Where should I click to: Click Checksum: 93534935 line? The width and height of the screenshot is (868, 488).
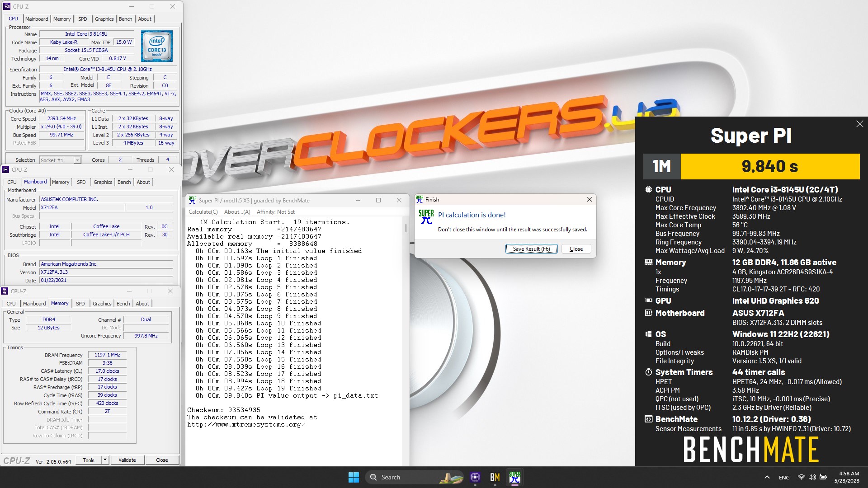pyautogui.click(x=224, y=410)
